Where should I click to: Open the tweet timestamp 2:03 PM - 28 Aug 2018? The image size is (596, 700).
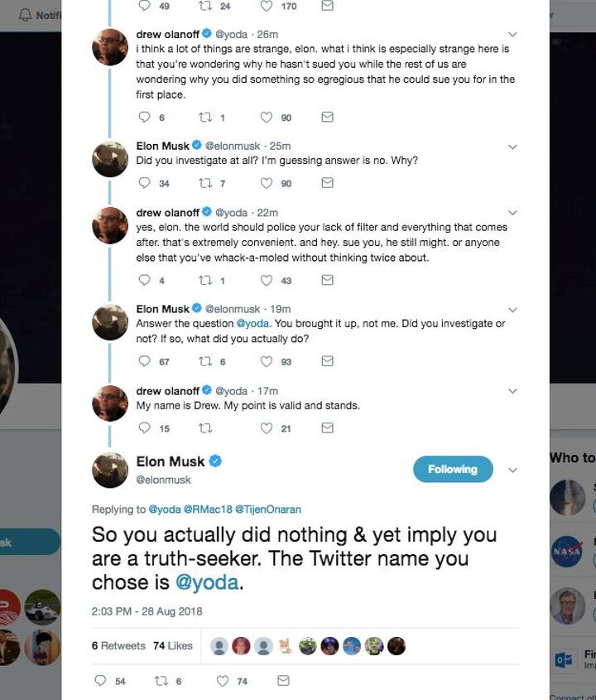click(x=147, y=611)
